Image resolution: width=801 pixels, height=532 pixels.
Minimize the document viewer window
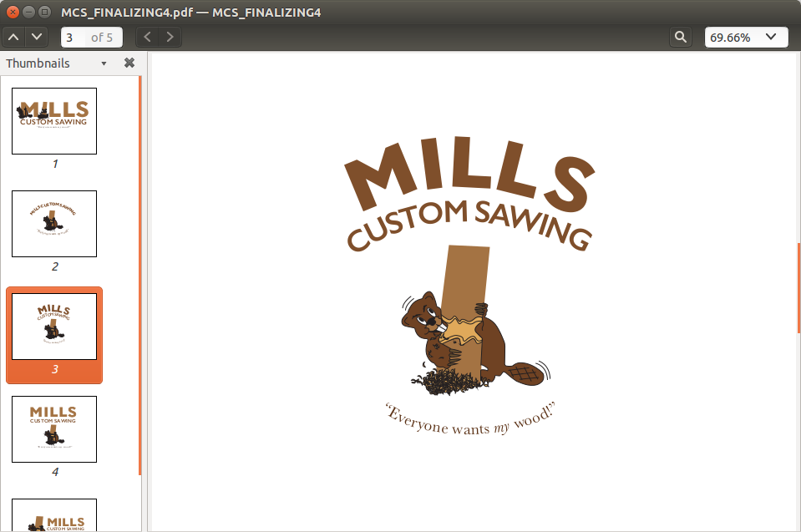[29, 12]
